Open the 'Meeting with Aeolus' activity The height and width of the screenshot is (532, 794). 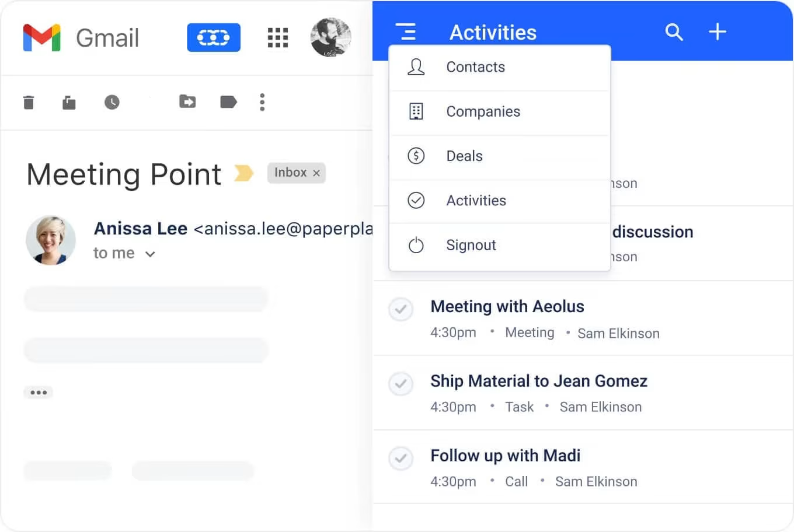(x=507, y=306)
